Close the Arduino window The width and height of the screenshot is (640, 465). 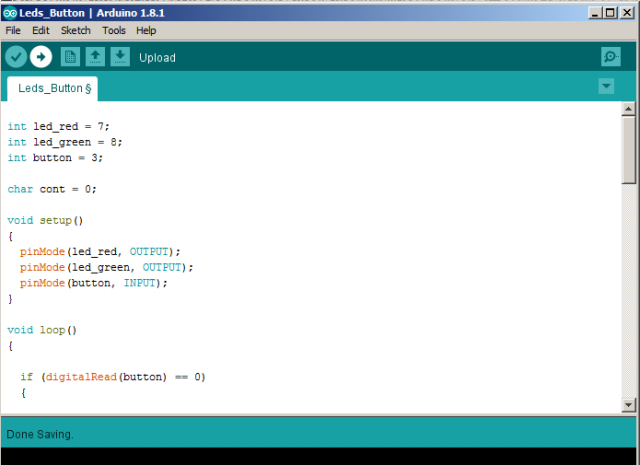point(627,13)
